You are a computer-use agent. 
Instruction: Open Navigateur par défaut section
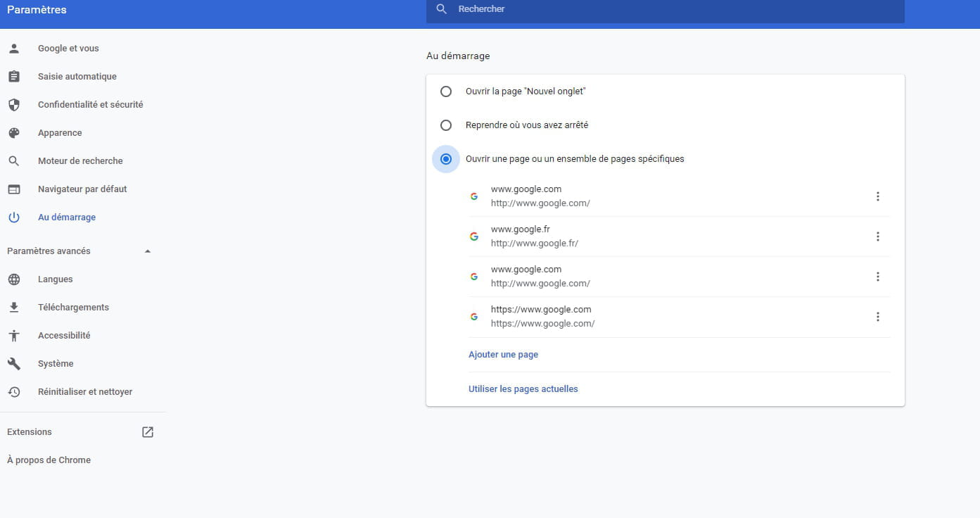pos(83,189)
